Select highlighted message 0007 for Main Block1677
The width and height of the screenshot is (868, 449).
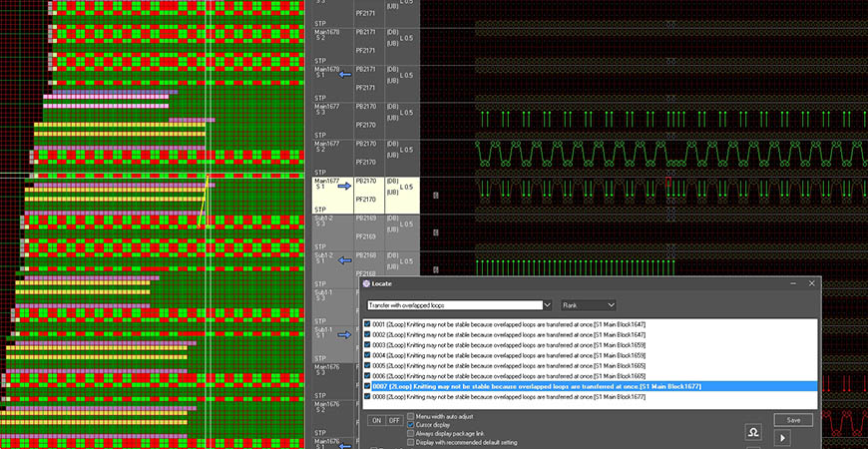pyautogui.click(x=537, y=386)
